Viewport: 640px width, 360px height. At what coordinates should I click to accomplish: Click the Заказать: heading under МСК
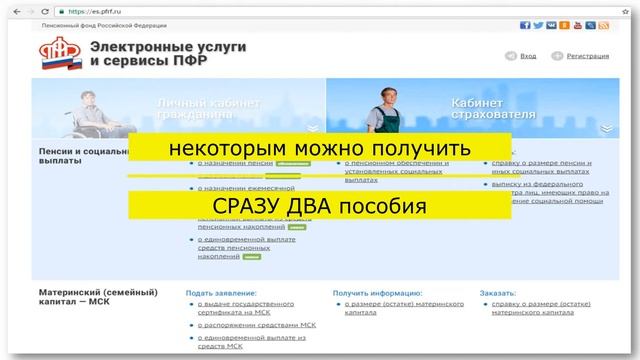pyautogui.click(x=498, y=293)
